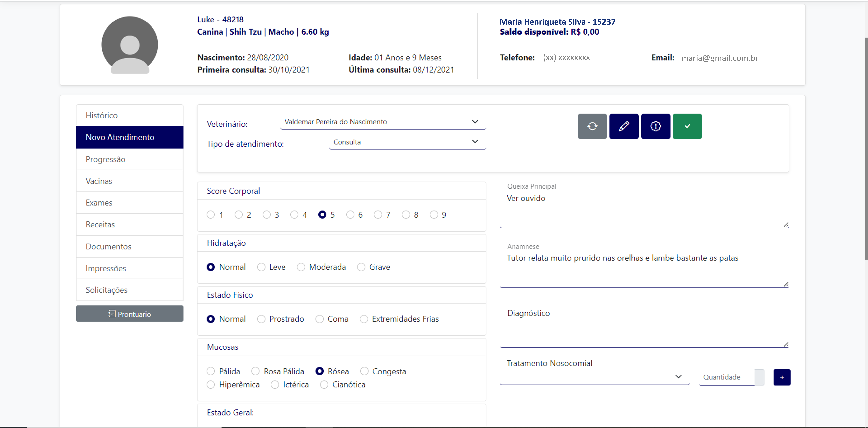Select Score Corporal option 7
The image size is (868, 428).
(378, 215)
